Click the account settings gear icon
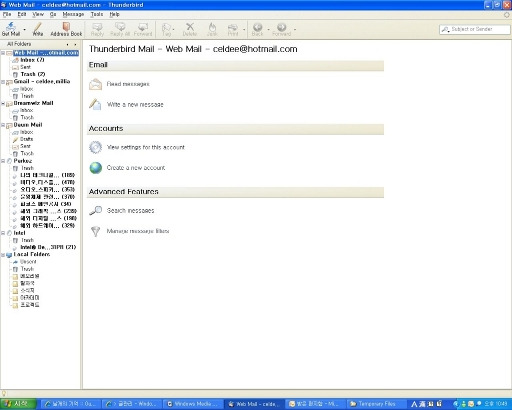This screenshot has height=410, width=512. (95, 147)
